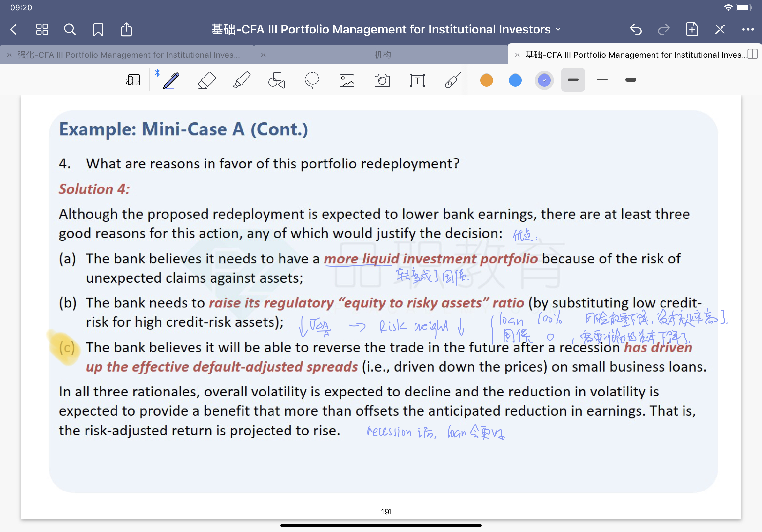Select the Pen tool

[171, 80]
